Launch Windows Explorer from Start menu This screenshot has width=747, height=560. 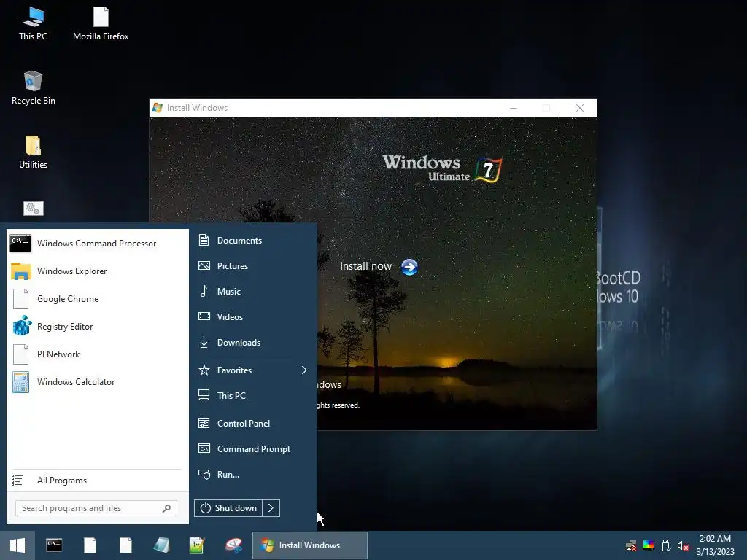coord(97,271)
